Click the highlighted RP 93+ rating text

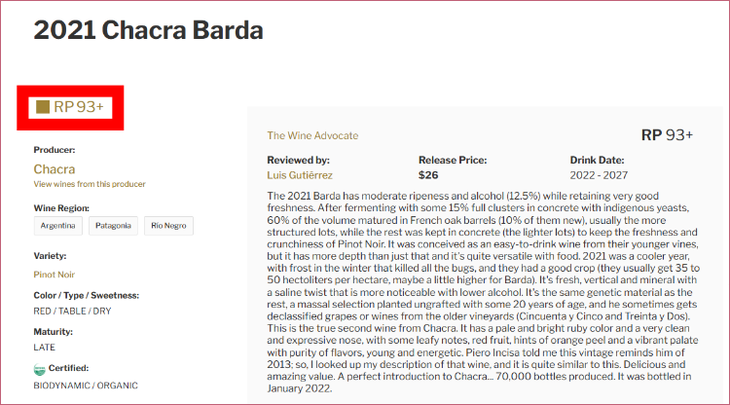click(x=79, y=107)
